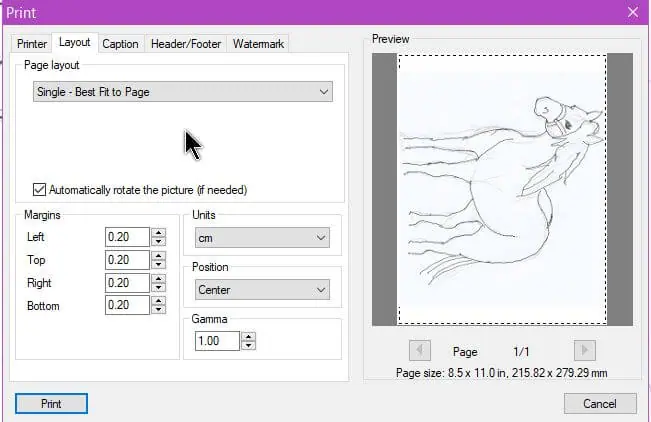Click the Left margin input field

(x=127, y=237)
